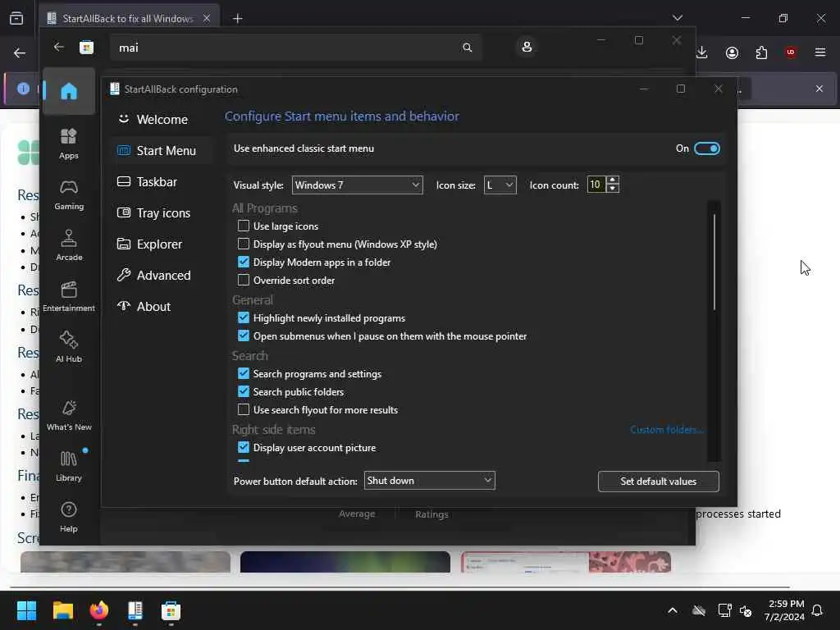This screenshot has height=630, width=840.
Task: Open the Custom folders link
Action: tap(666, 430)
